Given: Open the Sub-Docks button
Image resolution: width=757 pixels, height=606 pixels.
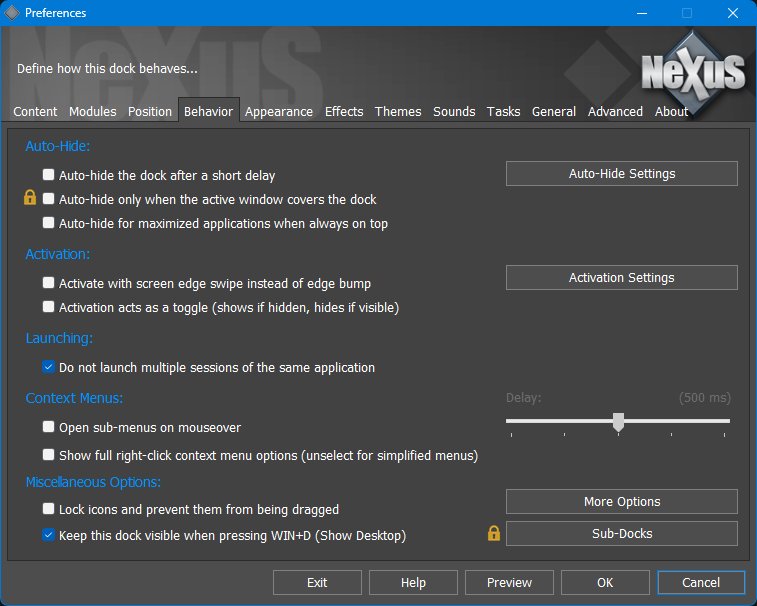Looking at the screenshot, I should (x=622, y=533).
